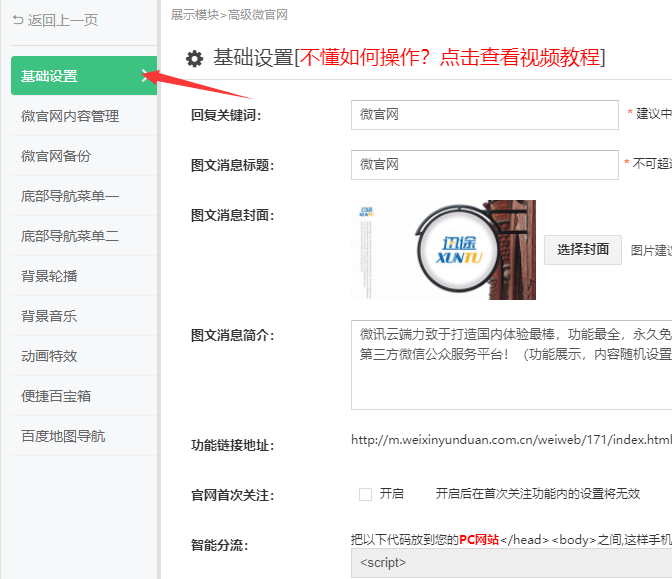Click the 返回上一页 link
Viewport: 672px width, 579px height.
point(63,20)
